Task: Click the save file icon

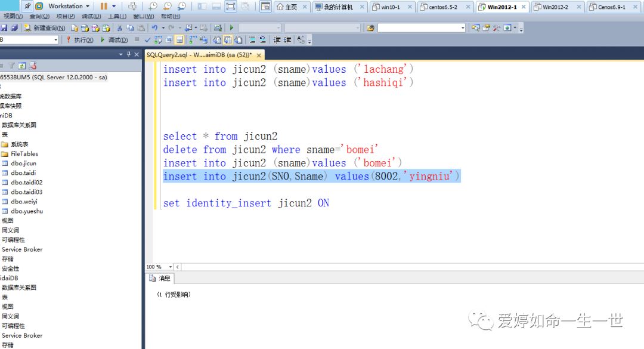Action: pyautogui.click(x=4, y=28)
